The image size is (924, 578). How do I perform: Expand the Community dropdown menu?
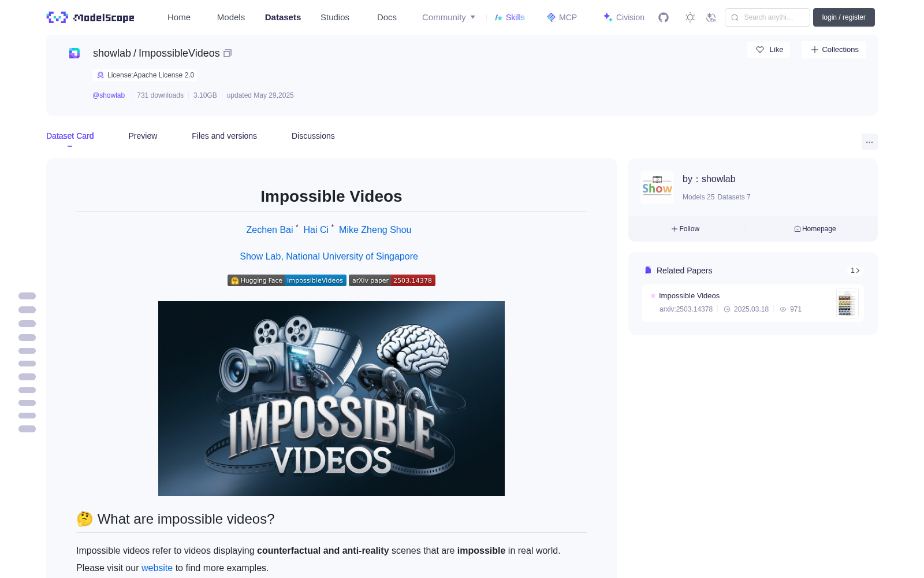click(449, 17)
